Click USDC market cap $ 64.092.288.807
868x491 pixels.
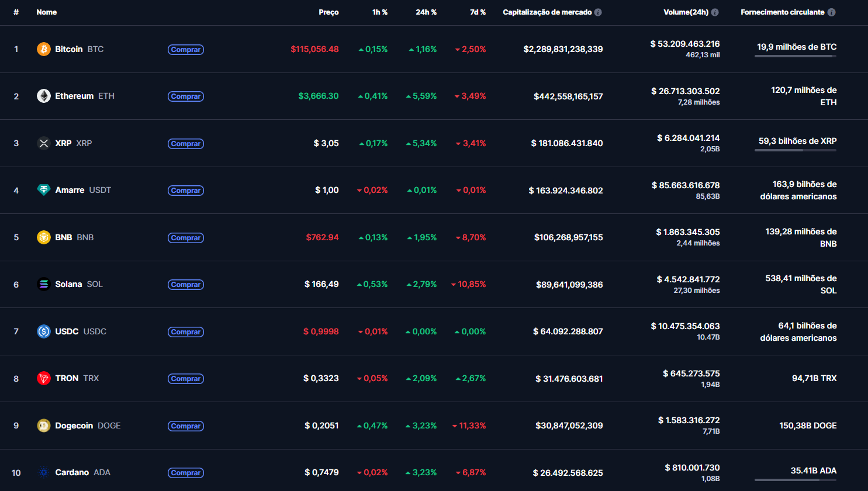click(568, 331)
